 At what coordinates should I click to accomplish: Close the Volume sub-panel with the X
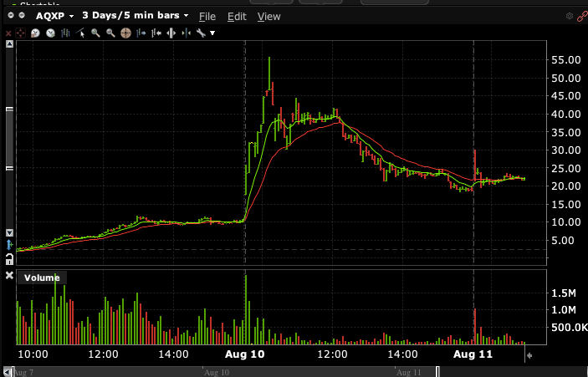[10, 276]
